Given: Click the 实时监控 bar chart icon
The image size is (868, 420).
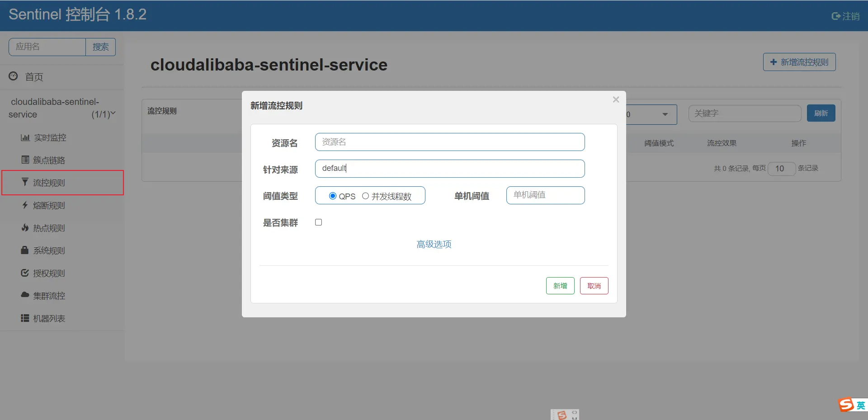Looking at the screenshot, I should click(x=25, y=137).
